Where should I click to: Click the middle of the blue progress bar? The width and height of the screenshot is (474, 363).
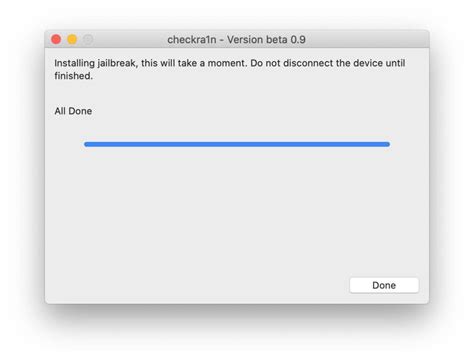(x=237, y=144)
